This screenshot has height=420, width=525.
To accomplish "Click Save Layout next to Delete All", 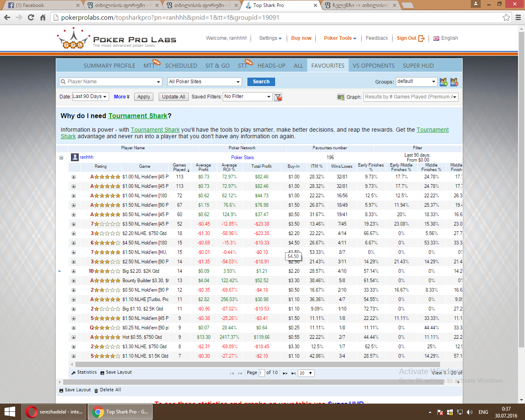I will 75,390.
